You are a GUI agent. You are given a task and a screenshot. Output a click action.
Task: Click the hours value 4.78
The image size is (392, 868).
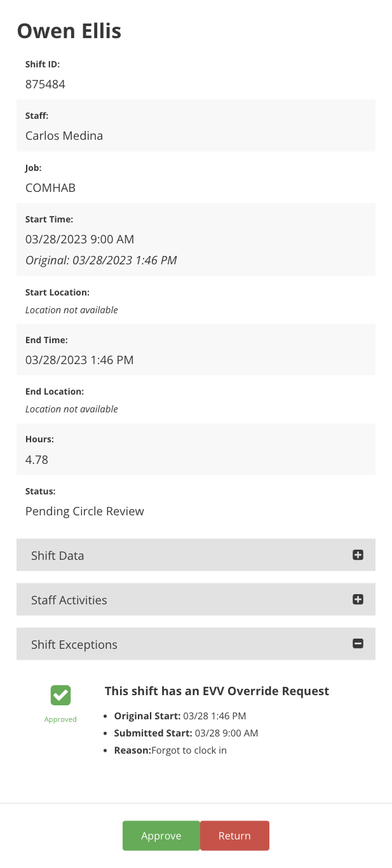37,459
